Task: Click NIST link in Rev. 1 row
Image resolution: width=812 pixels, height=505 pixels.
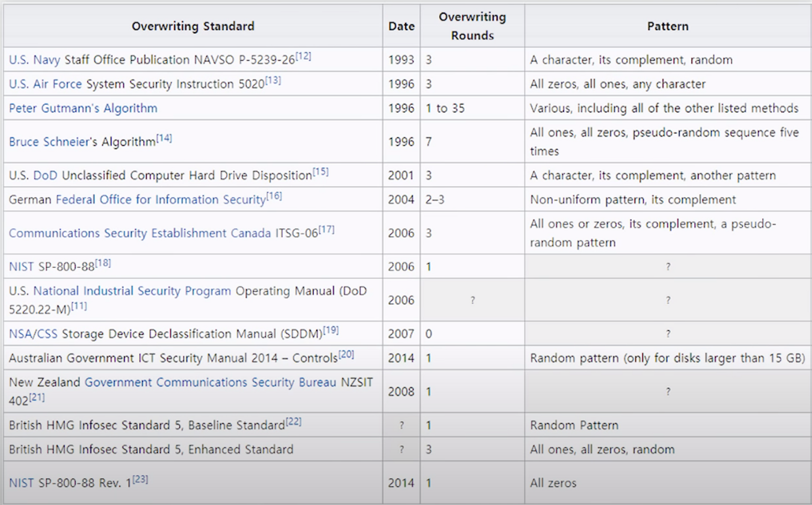Action: pyautogui.click(x=21, y=483)
